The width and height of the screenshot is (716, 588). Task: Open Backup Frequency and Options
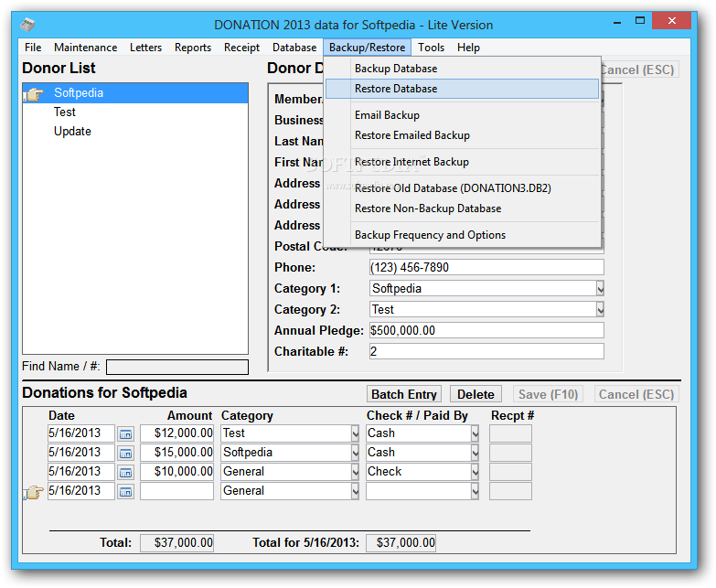462,235
